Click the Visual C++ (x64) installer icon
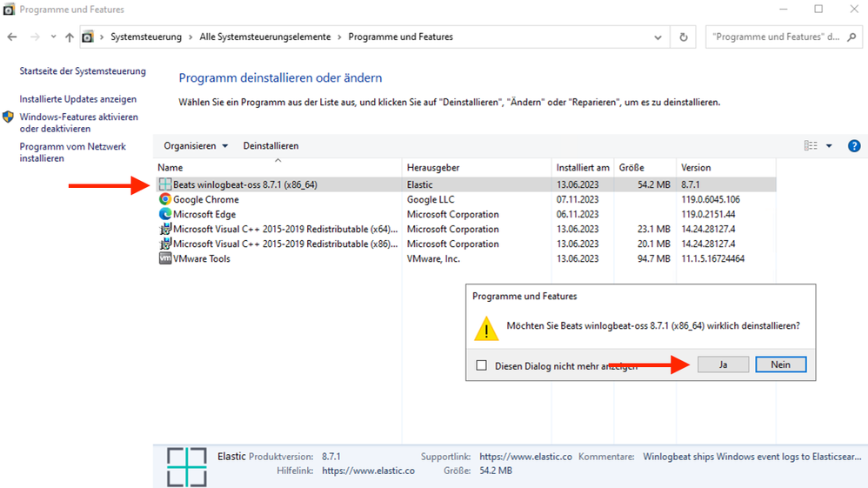This screenshot has height=488, width=868. (x=165, y=229)
